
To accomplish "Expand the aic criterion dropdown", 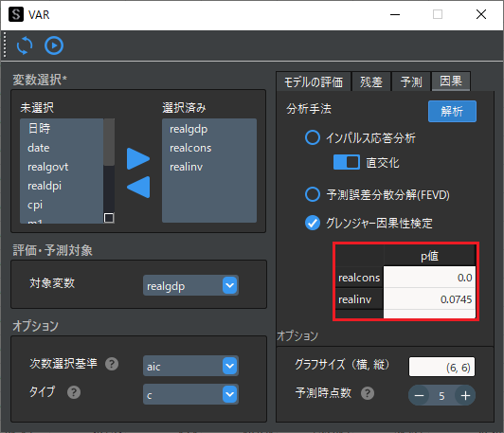I will point(190,366).
